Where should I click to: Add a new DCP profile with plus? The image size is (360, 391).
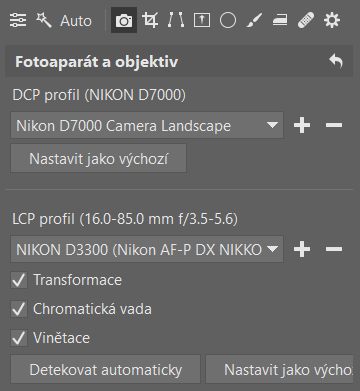pyautogui.click(x=302, y=125)
